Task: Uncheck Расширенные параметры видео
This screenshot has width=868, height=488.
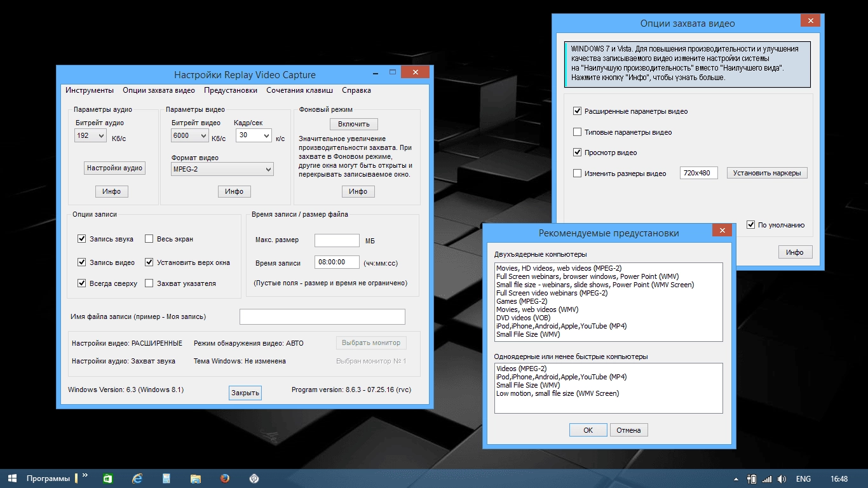Action: pyautogui.click(x=577, y=111)
